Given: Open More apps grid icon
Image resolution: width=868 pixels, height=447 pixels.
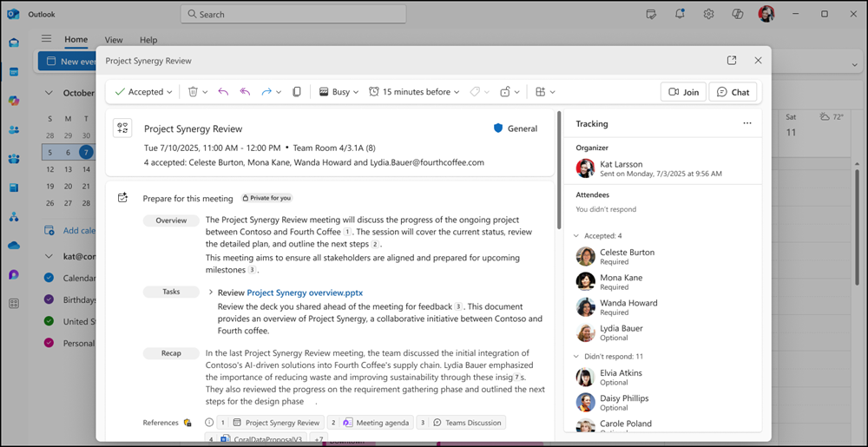Looking at the screenshot, I should [14, 303].
